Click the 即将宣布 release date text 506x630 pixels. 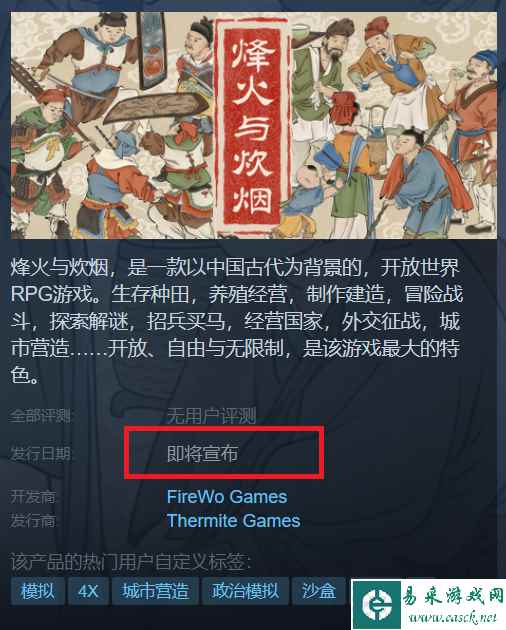click(x=202, y=454)
